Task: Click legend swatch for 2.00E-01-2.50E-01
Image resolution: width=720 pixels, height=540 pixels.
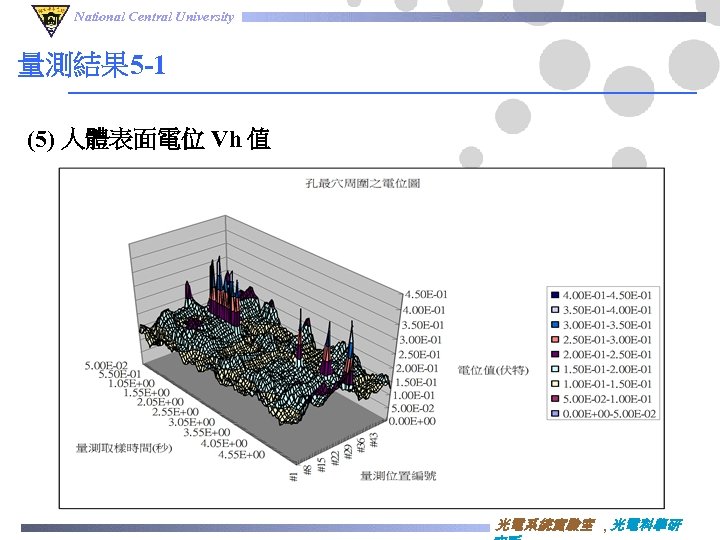Action: tap(555, 354)
